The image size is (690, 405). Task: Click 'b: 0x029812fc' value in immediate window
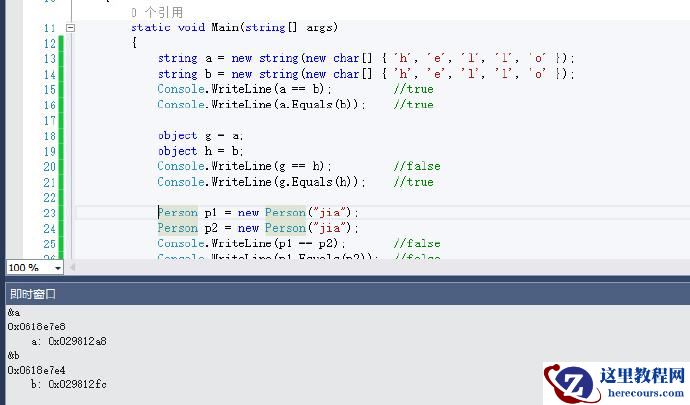(x=69, y=384)
